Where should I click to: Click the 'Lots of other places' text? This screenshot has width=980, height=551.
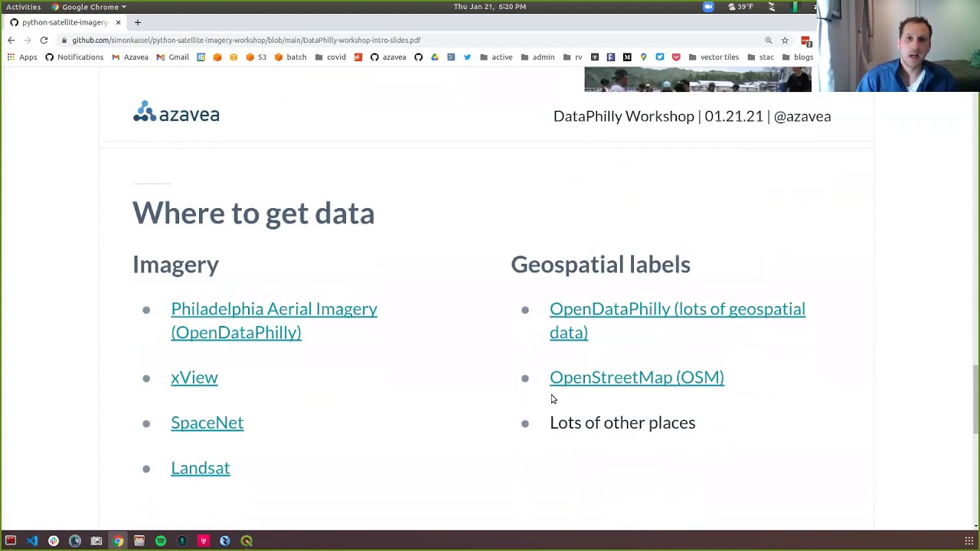tap(622, 422)
